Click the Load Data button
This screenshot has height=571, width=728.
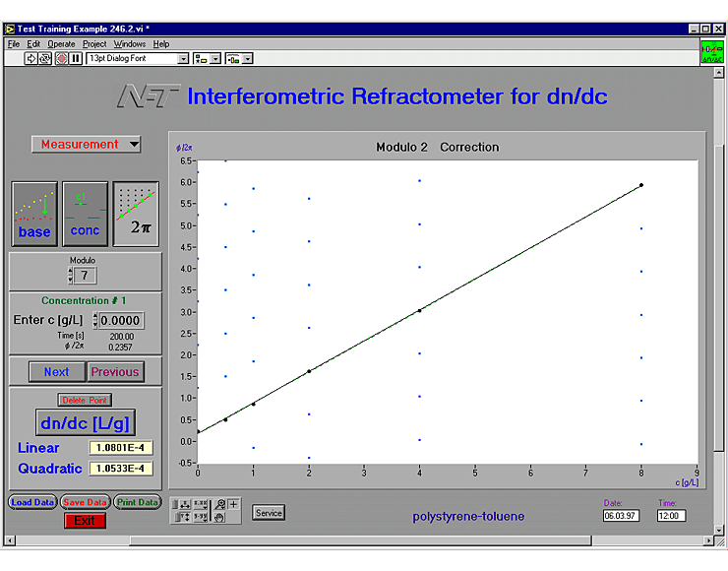(x=32, y=502)
